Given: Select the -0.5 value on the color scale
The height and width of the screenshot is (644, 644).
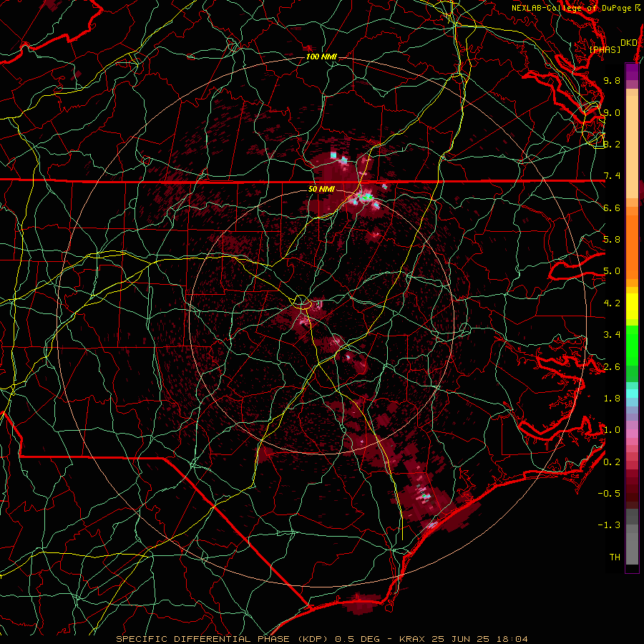Looking at the screenshot, I should coord(609,494).
